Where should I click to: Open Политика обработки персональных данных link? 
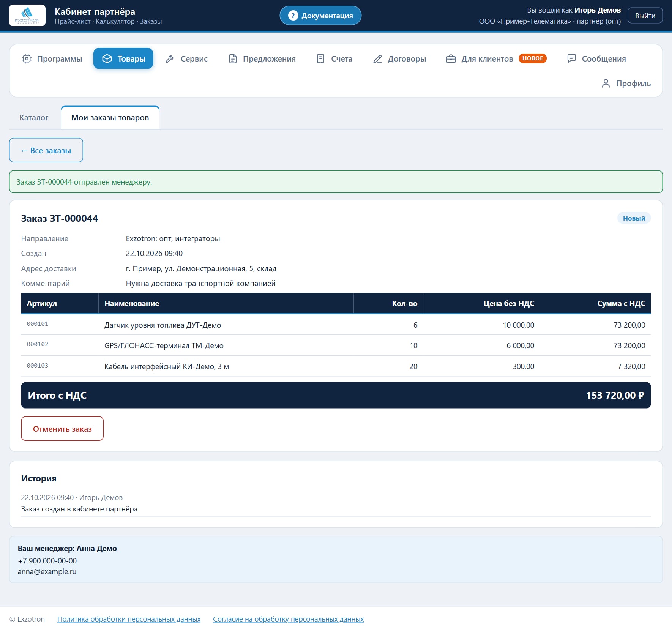click(129, 619)
